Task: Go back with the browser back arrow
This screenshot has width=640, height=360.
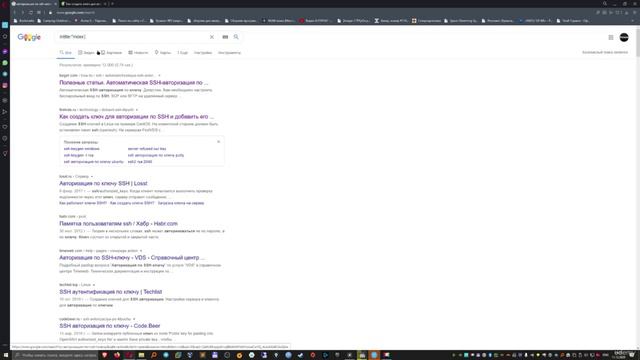Action: pos(15,13)
